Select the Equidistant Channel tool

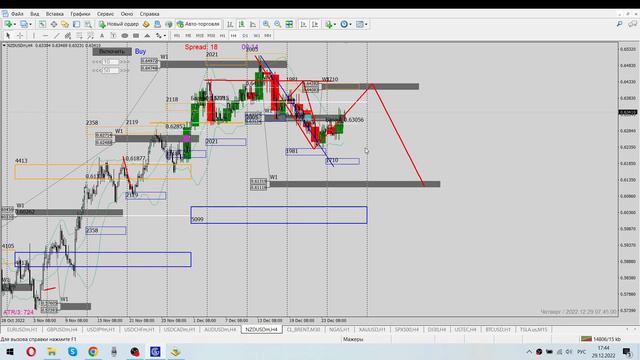pos(68,36)
